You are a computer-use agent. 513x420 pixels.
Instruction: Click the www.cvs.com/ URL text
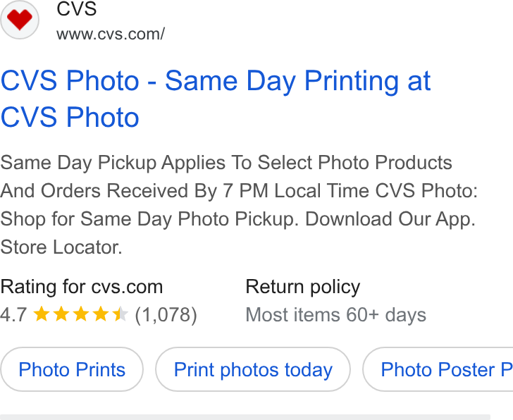coord(111,34)
